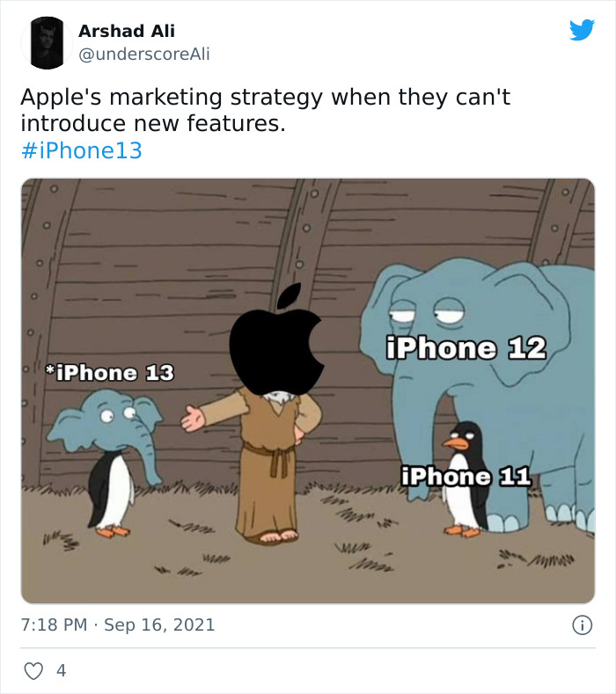Open Arshad Ali's profile avatar

point(41,42)
